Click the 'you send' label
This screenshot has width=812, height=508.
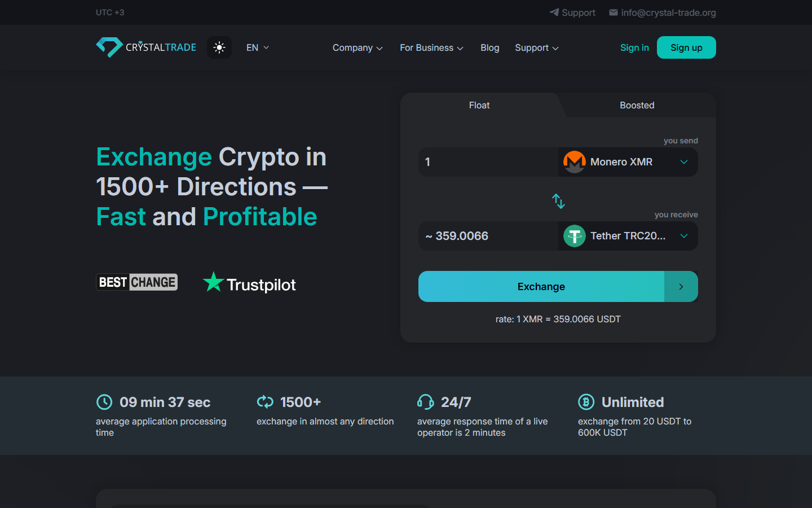pyautogui.click(x=681, y=141)
